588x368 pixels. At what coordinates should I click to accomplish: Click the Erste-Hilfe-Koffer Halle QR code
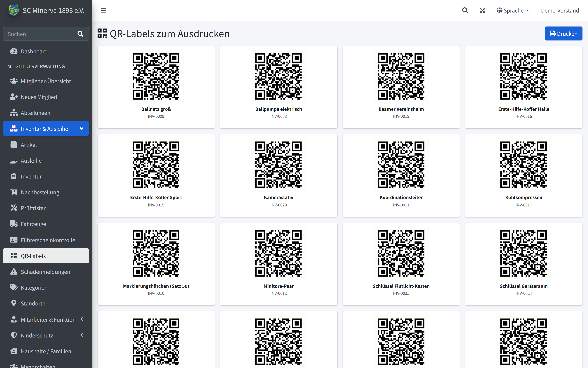point(524,76)
